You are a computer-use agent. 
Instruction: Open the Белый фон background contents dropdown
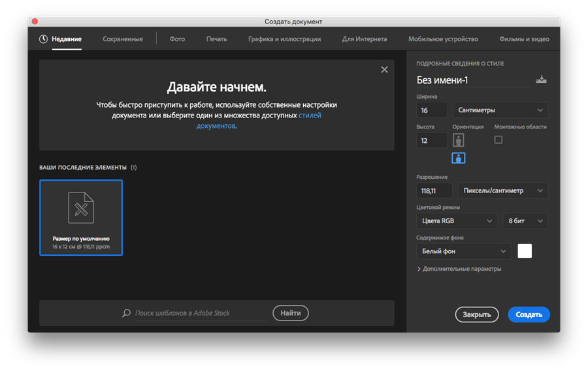click(463, 251)
